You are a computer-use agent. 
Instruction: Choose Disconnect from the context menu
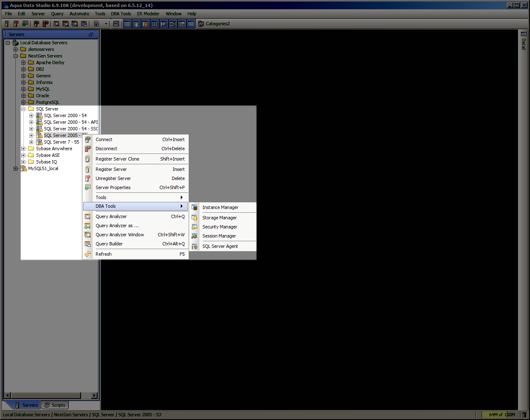pos(136,149)
